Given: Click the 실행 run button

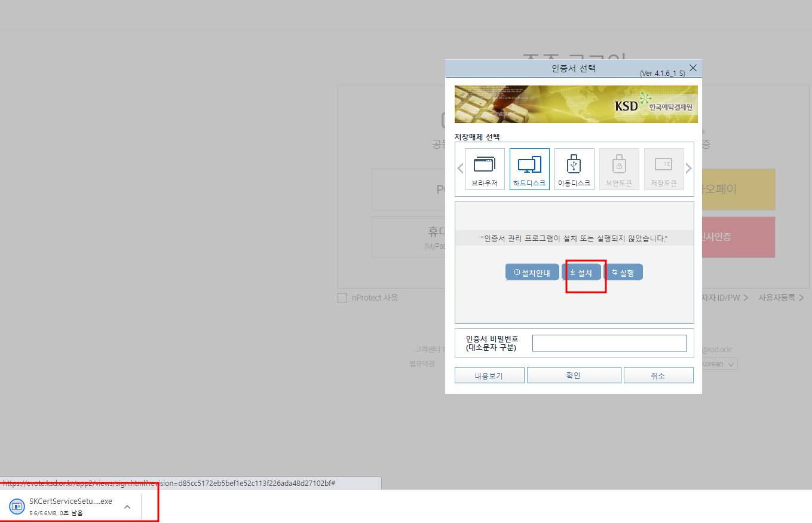Looking at the screenshot, I should point(624,271).
